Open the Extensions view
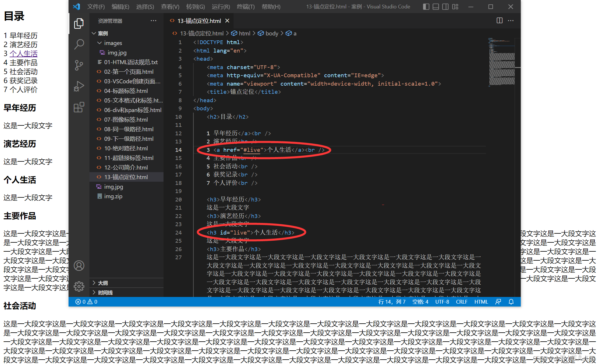598x364 pixels. click(x=79, y=107)
